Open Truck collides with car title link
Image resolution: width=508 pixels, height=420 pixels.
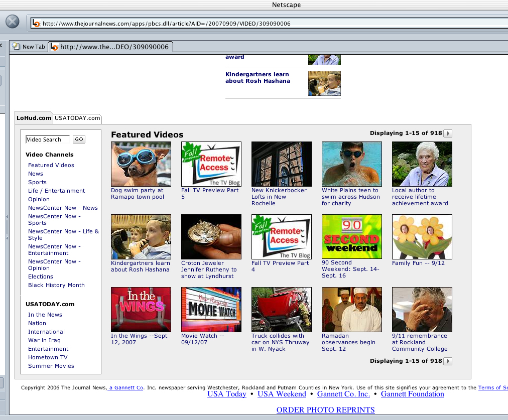click(281, 342)
